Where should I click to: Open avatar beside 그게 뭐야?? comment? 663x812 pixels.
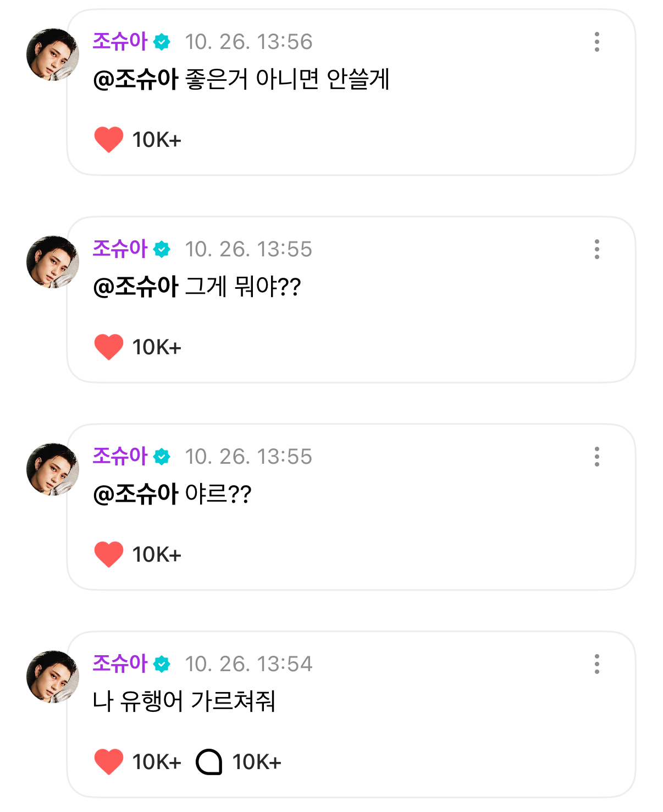coord(53,262)
